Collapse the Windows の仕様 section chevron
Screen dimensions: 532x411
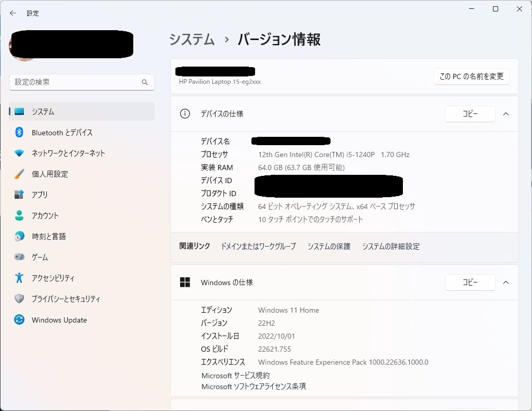pos(506,282)
